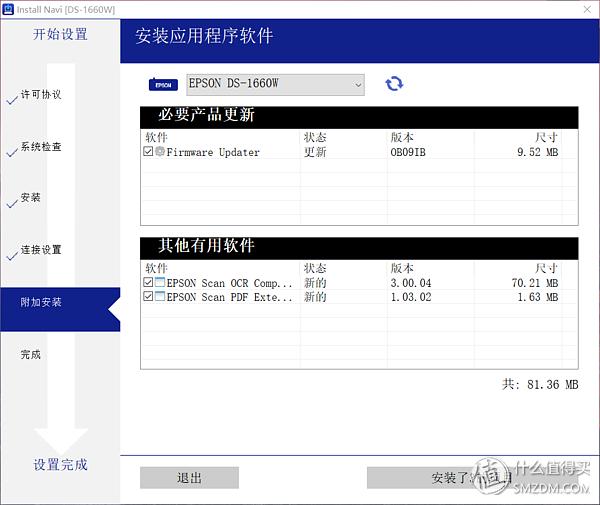This screenshot has width=600, height=505.
Task: Select the 系统检查 step in sidebar
Action: pos(41,147)
